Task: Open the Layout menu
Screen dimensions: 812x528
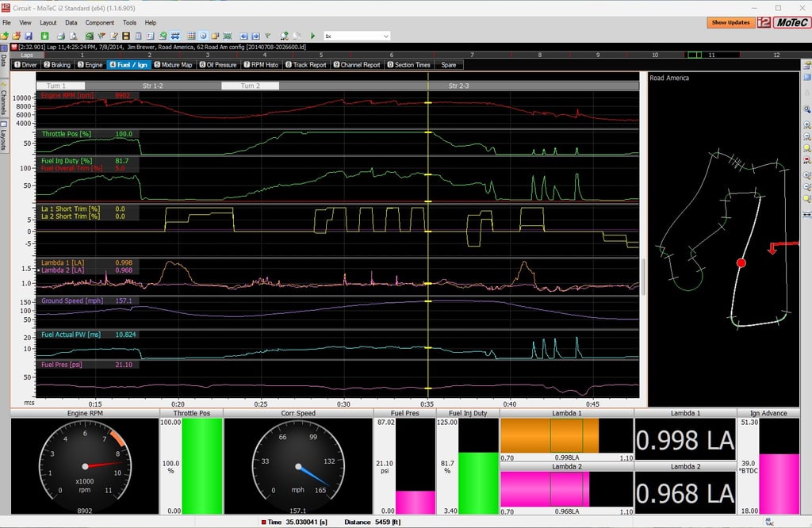Action: click(48, 23)
